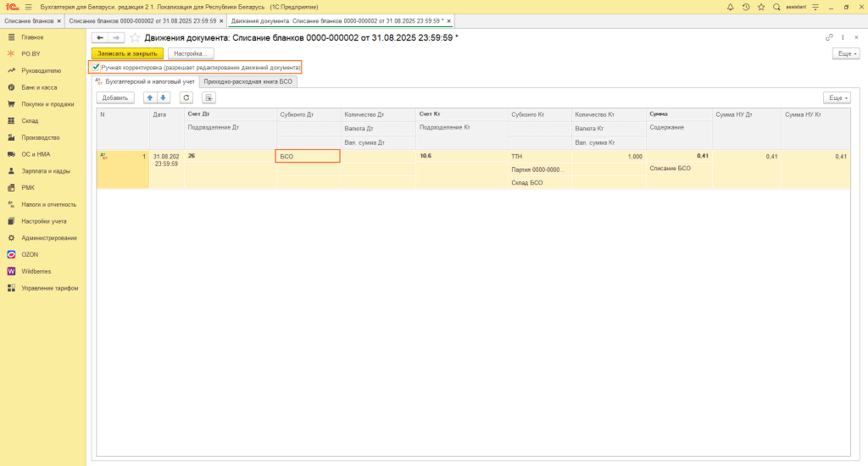Open top Еще dropdown near form header
Image resolution: width=868 pixels, height=466 pixels.
pos(847,53)
